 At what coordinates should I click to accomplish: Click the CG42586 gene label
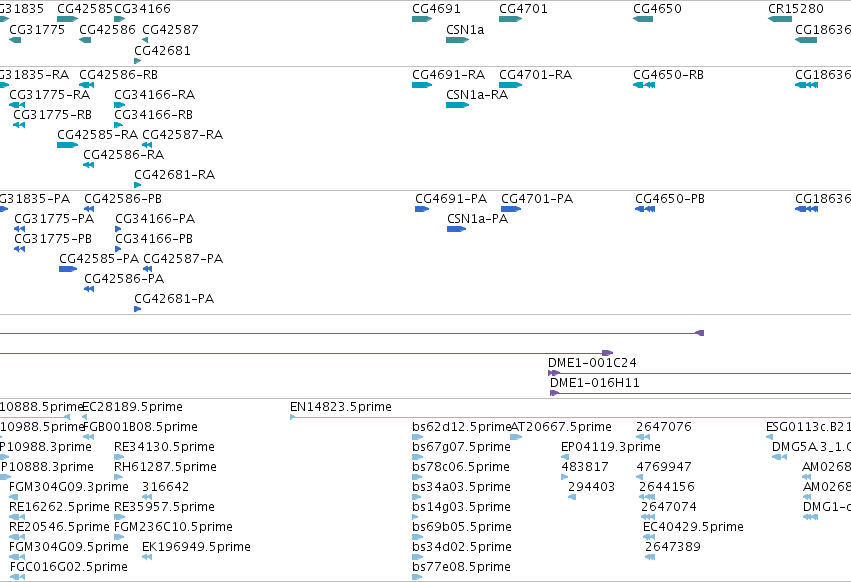click(107, 29)
